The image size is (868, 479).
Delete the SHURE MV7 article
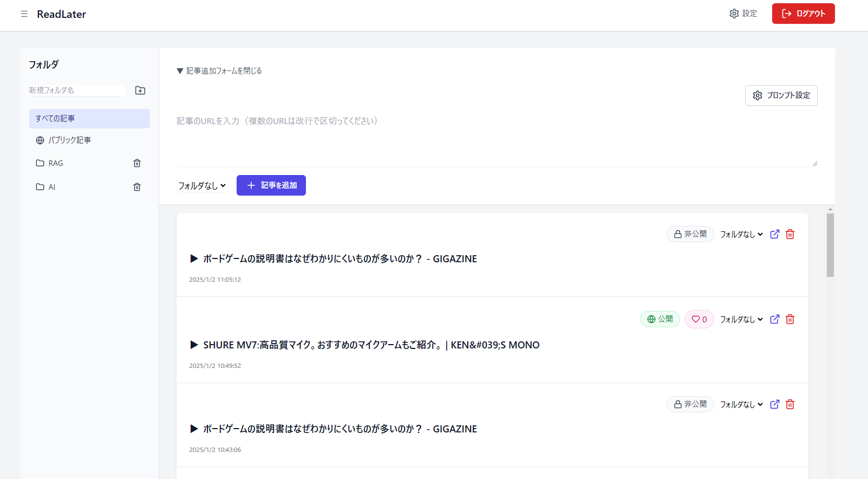click(x=790, y=319)
